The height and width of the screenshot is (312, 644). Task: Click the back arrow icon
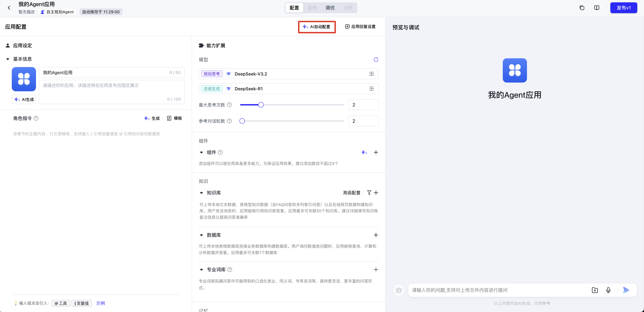tap(9, 8)
